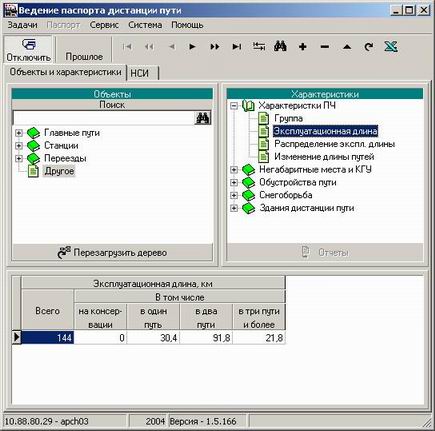The image size is (435, 431).
Task: Expand the Станции tree node
Action: point(19,145)
